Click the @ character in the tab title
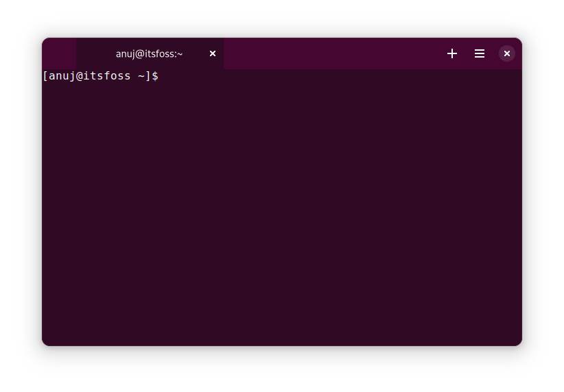Viewport: 564px width, 392px height. click(x=139, y=53)
